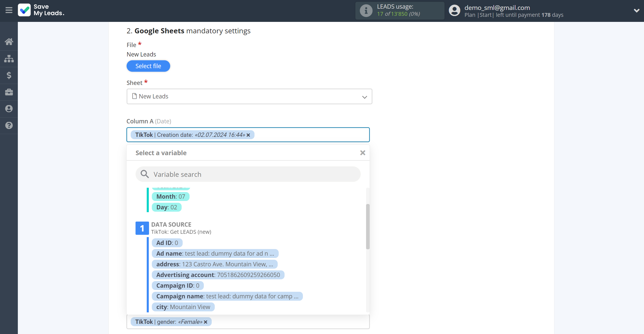This screenshot has height=334, width=644.
Task: Click the New Leads sheet menu item
Action: (249, 96)
